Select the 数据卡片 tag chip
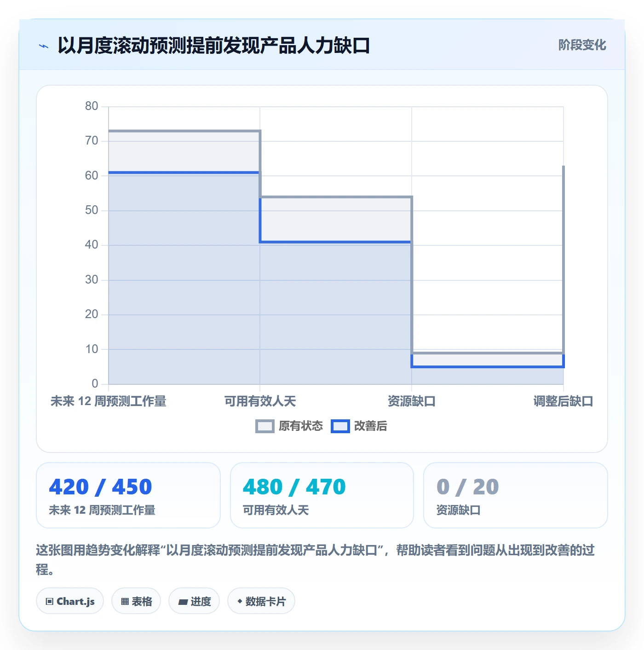Image resolution: width=644 pixels, height=650 pixels. coord(261,601)
